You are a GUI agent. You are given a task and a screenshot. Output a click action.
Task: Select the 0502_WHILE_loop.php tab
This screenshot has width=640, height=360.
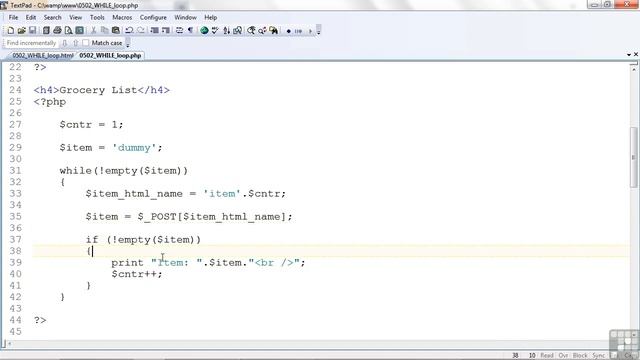tap(110, 56)
